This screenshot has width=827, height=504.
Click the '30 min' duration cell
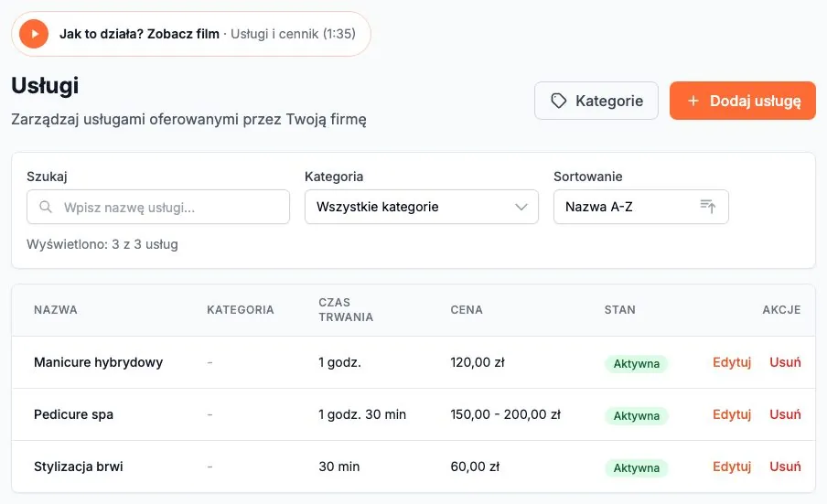339,466
